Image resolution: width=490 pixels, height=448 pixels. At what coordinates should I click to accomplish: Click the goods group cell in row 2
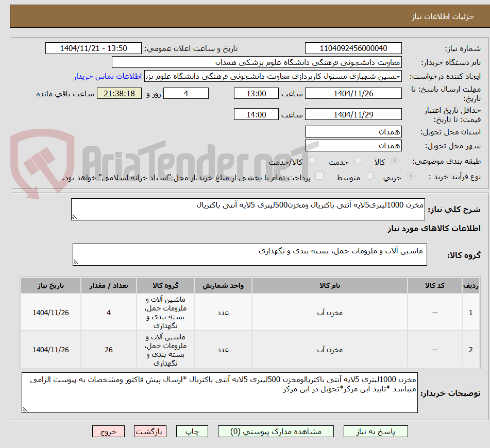[165, 350]
